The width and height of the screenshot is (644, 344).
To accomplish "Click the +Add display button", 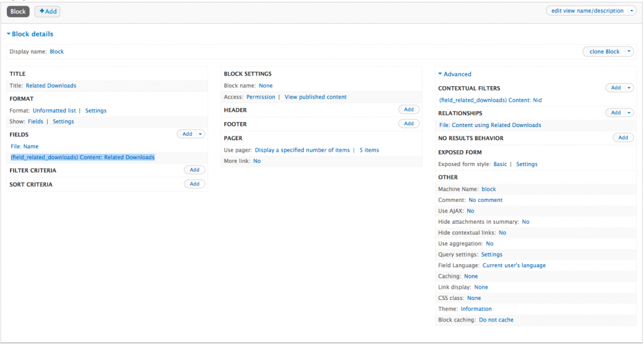I will point(48,11).
